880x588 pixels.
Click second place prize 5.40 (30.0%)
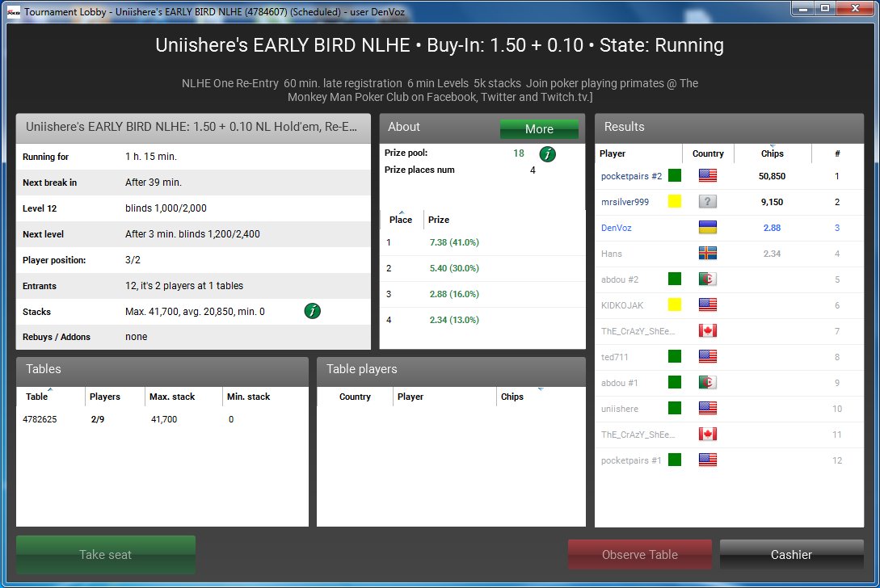point(454,268)
